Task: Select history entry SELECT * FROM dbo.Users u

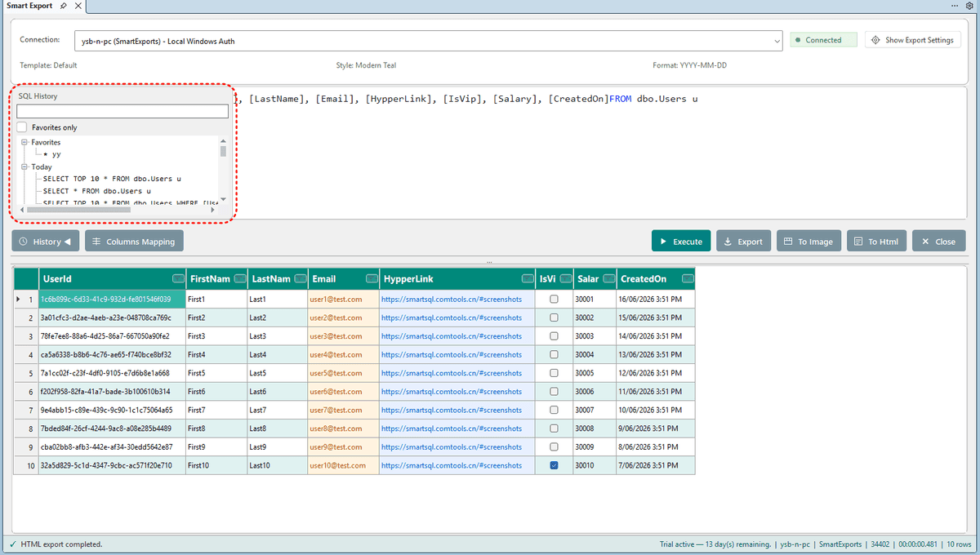Action: pos(97,191)
